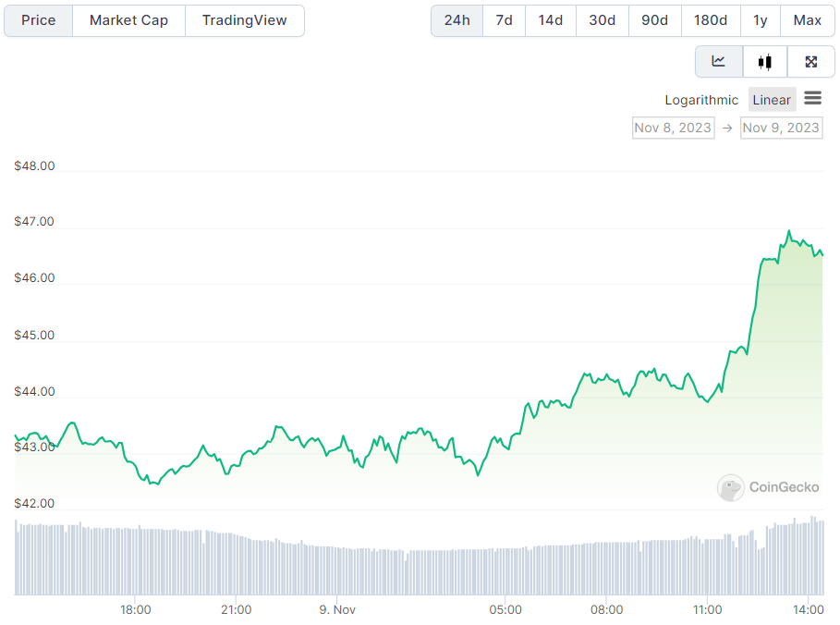Open the TradingView tab

pos(244,20)
